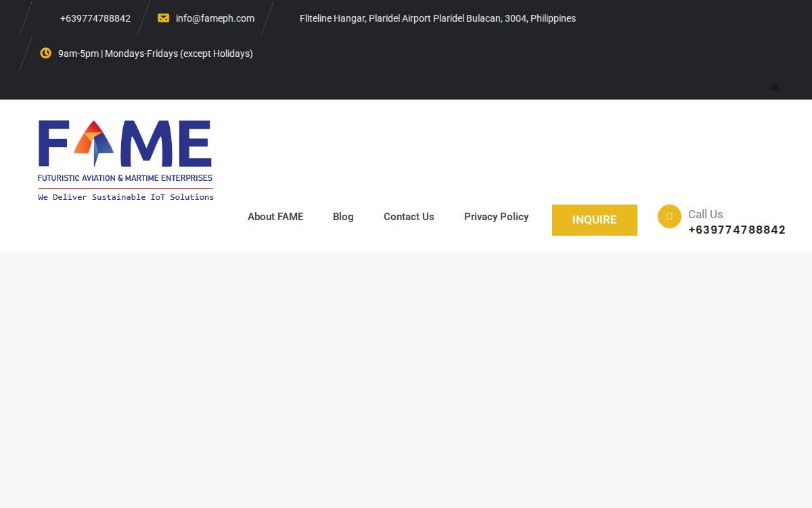The width and height of the screenshot is (812, 508).
Task: Click the 9am-5pm Mondays-Fridays hours text
Action: pos(156,54)
